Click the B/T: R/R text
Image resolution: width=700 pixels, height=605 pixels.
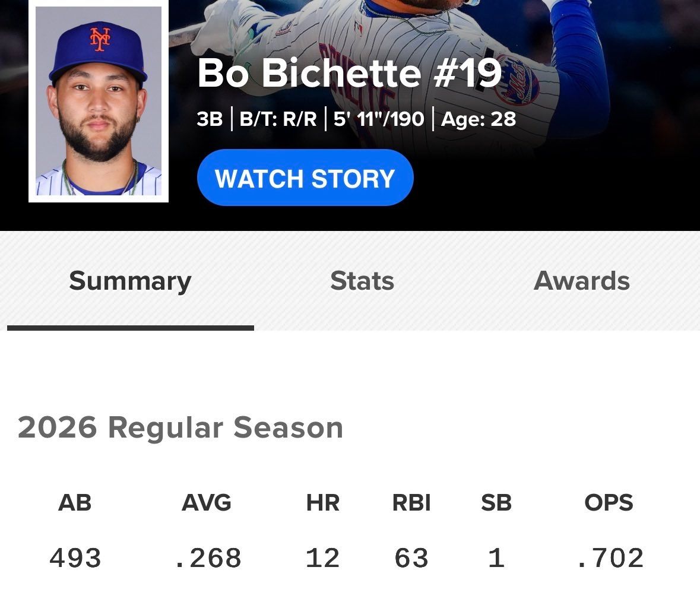(278, 119)
